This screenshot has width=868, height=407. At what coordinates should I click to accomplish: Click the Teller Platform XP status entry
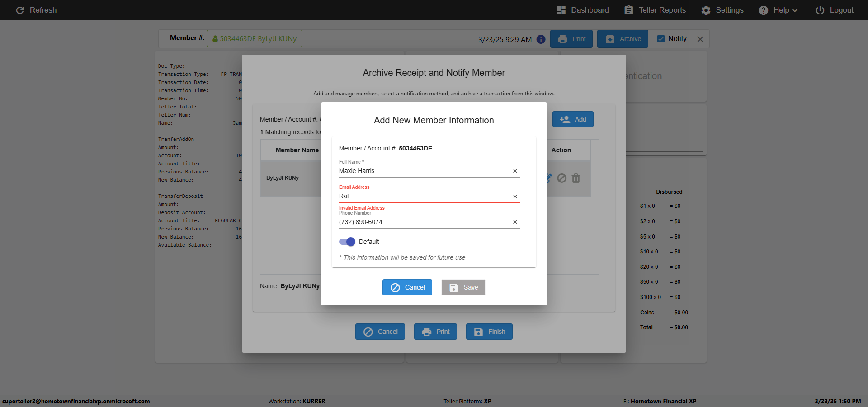(467, 401)
